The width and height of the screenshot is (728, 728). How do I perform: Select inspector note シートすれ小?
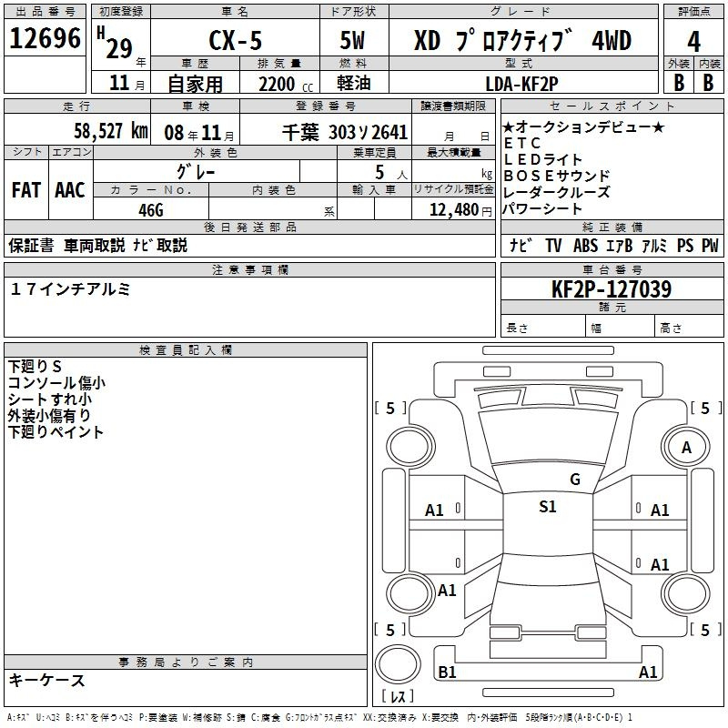click(x=50, y=399)
